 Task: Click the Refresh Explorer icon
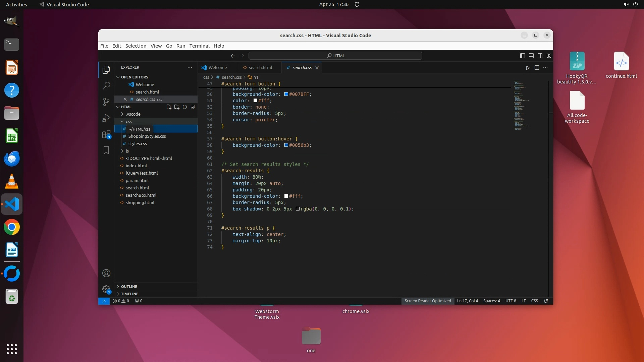pyautogui.click(x=185, y=107)
